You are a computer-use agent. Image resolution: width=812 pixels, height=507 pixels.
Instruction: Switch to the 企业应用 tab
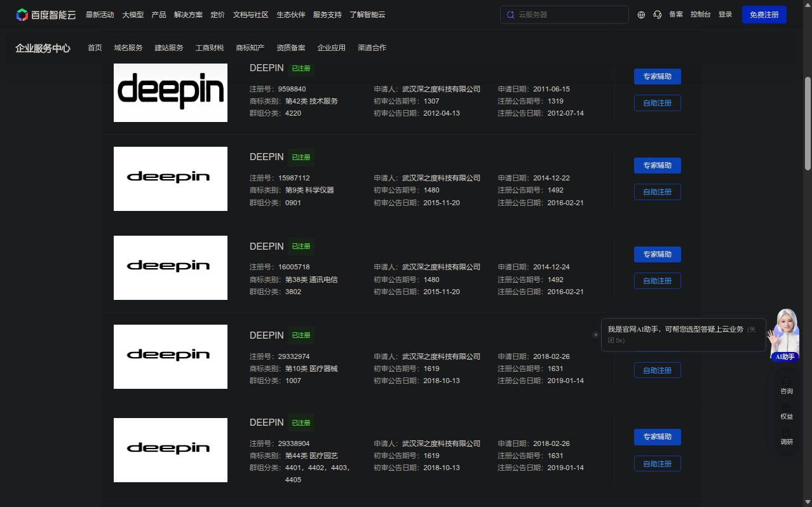(332, 48)
